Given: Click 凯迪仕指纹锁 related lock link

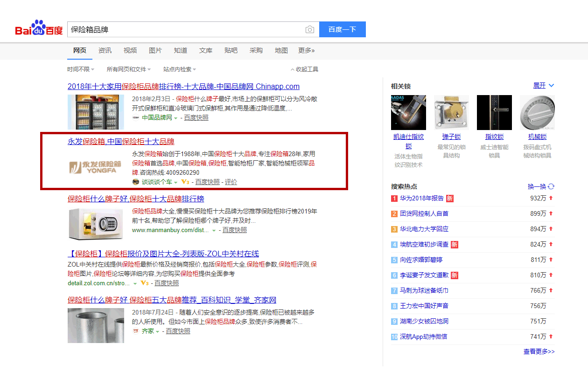Looking at the screenshot, I should 409,141.
